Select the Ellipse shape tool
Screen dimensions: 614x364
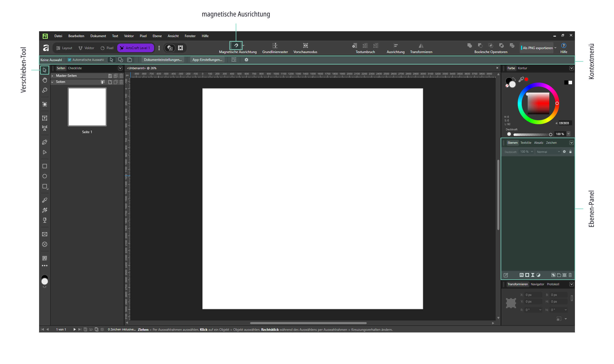pyautogui.click(x=45, y=176)
